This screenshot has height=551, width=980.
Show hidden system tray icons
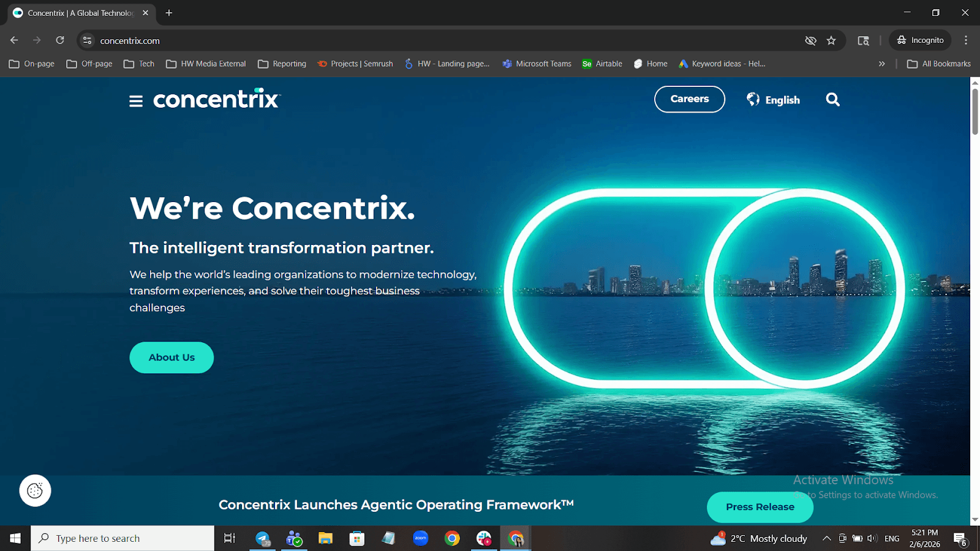(x=826, y=538)
